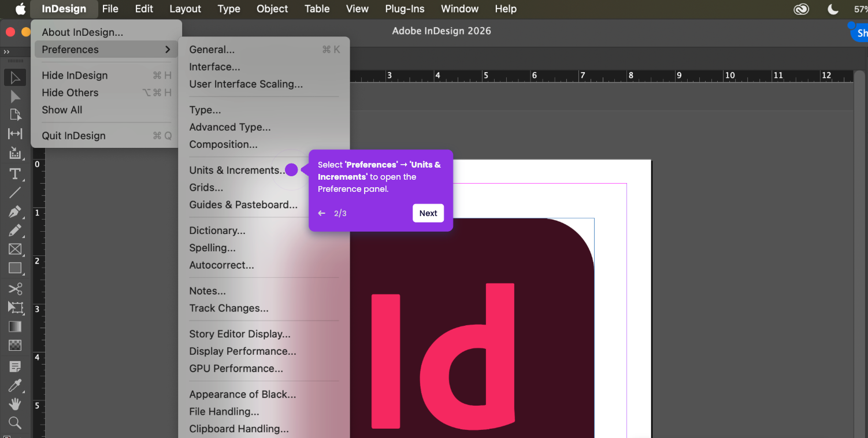868x438 pixels.
Task: Expand the tools panel double arrows
Action: click(6, 52)
